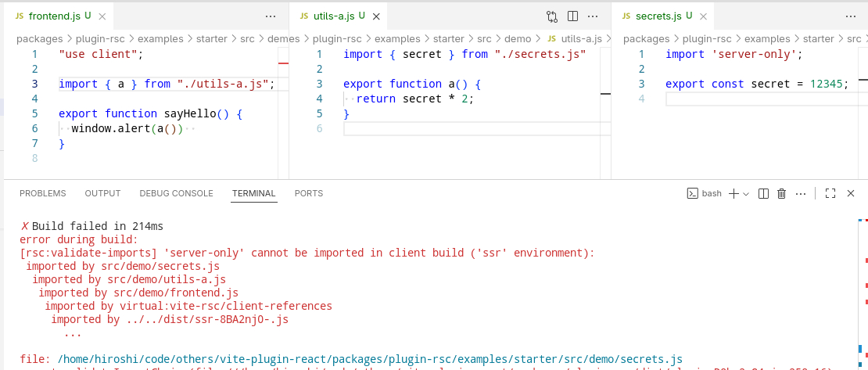Open changes (compare) icon in utils-a editor
The image size is (868, 370).
[x=552, y=16]
